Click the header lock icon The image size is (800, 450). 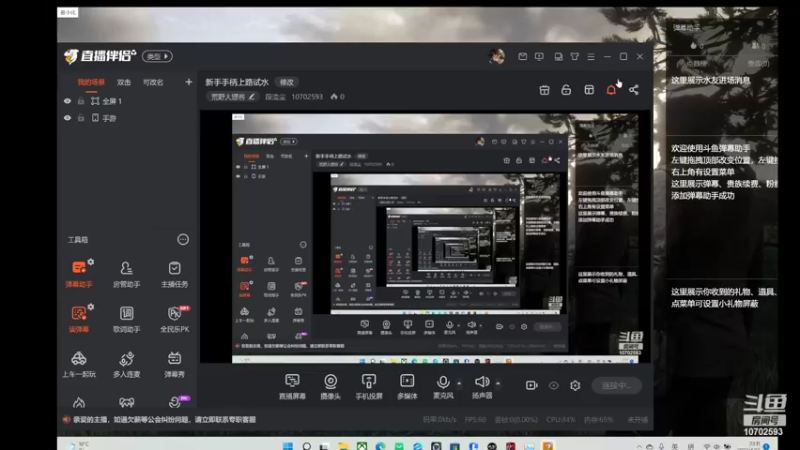click(x=566, y=90)
